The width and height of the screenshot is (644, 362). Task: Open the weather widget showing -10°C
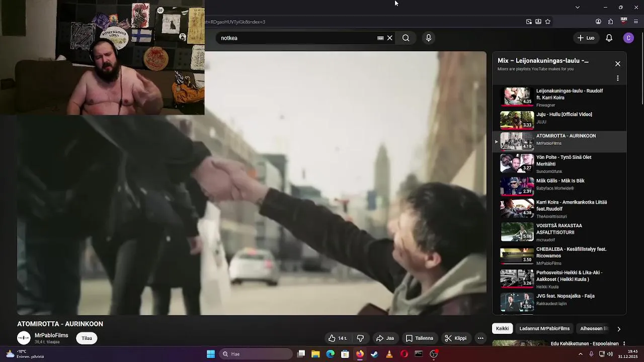pyautogui.click(x=24, y=354)
